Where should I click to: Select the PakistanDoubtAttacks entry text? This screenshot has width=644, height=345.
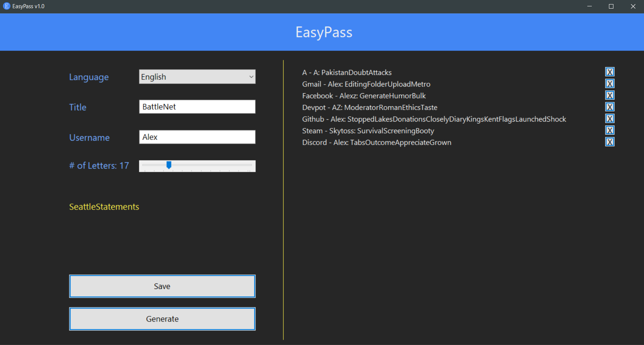(347, 72)
